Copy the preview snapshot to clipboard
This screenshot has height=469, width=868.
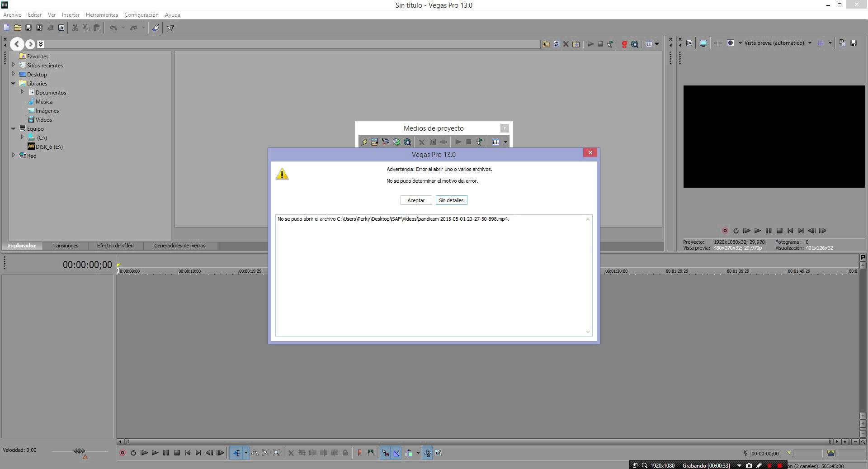point(842,43)
